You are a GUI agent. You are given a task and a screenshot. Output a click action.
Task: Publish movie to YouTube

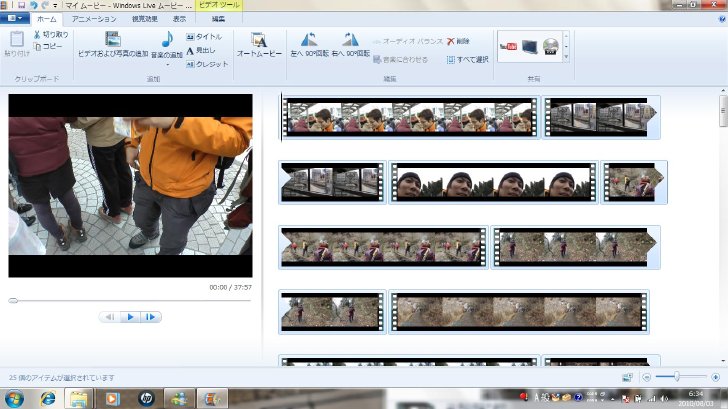(508, 46)
